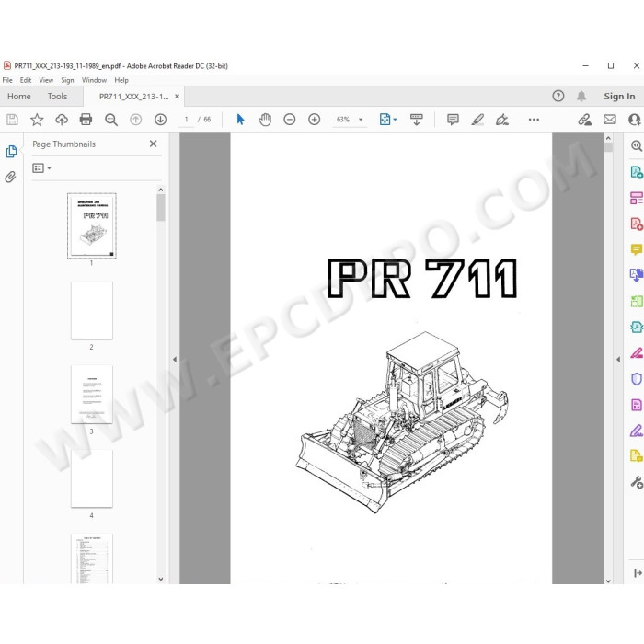The height and width of the screenshot is (644, 644).
Task: Open the help question mark icon
Action: point(558,96)
